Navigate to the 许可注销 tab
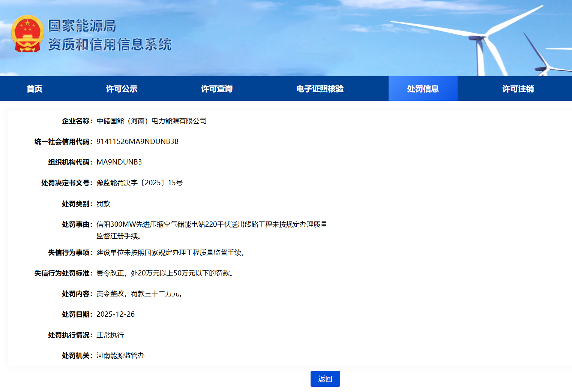Screen dimensions: 572x392 pos(518,89)
